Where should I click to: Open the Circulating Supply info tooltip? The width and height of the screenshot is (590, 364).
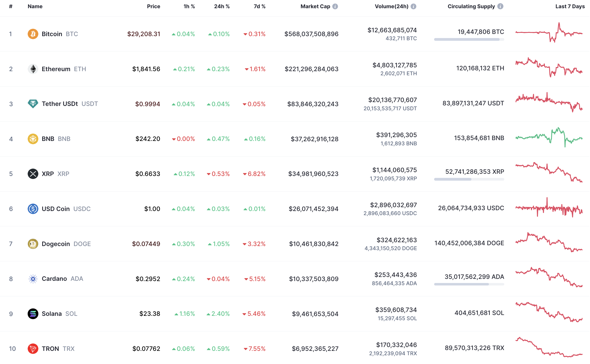pos(501,6)
